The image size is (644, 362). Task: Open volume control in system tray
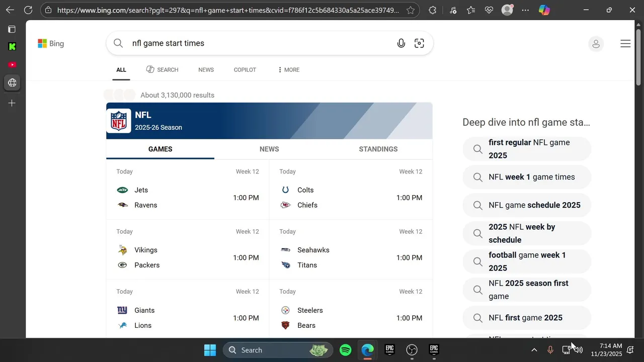pos(579,350)
